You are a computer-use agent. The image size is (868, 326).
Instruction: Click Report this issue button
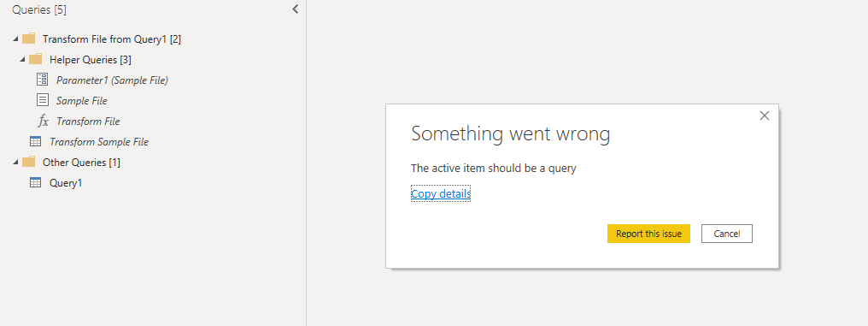click(x=648, y=234)
